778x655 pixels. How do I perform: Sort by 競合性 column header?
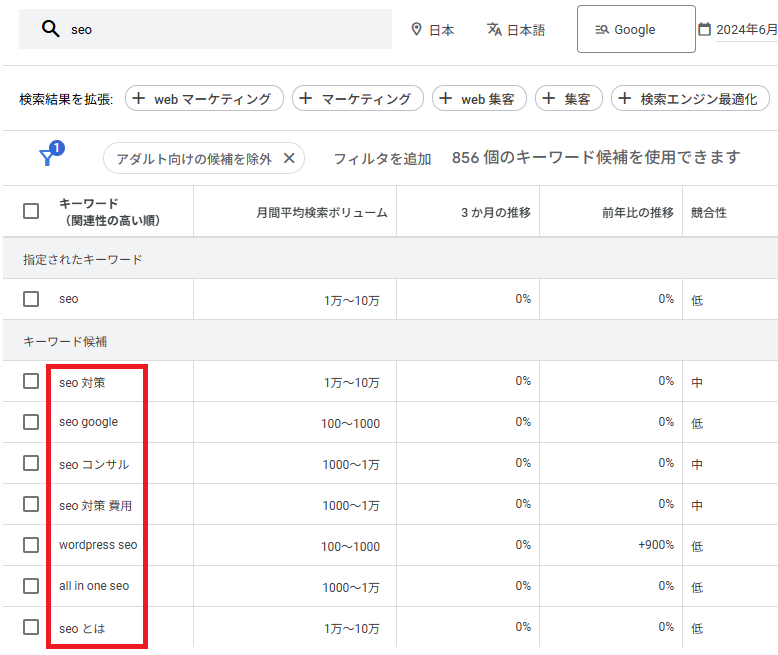click(x=709, y=212)
